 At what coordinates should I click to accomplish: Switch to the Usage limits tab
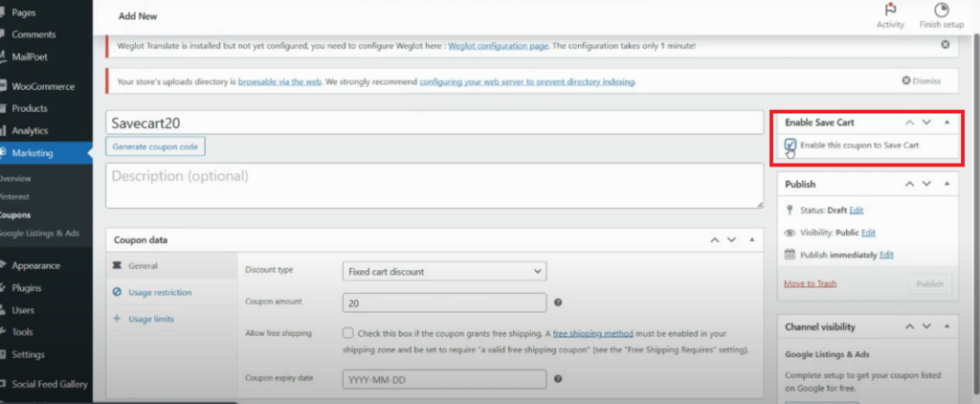point(150,319)
